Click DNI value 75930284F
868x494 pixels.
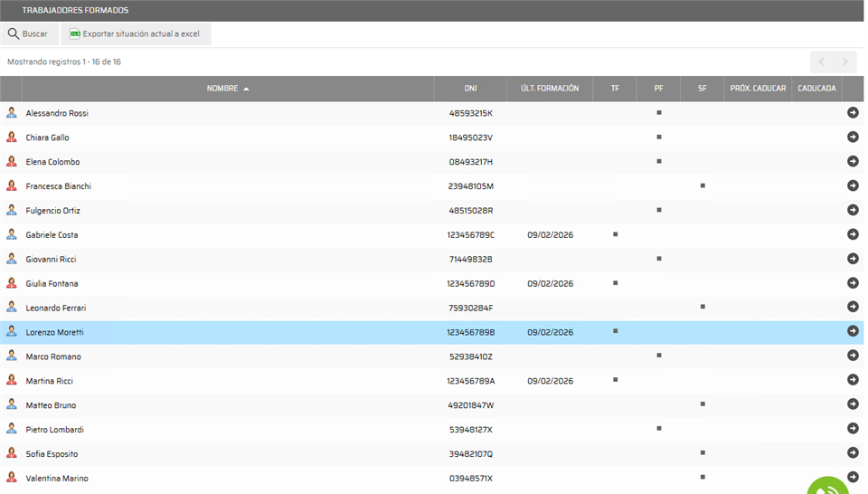(x=470, y=308)
